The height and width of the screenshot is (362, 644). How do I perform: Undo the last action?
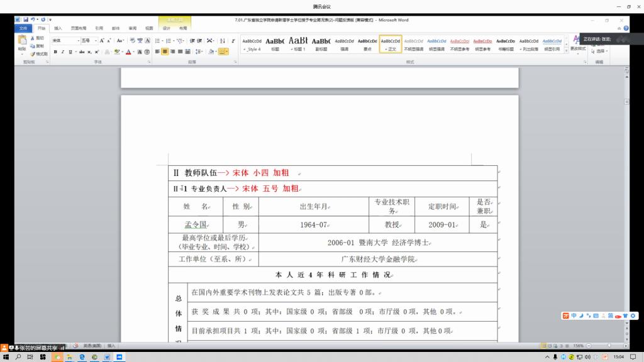tap(33, 19)
